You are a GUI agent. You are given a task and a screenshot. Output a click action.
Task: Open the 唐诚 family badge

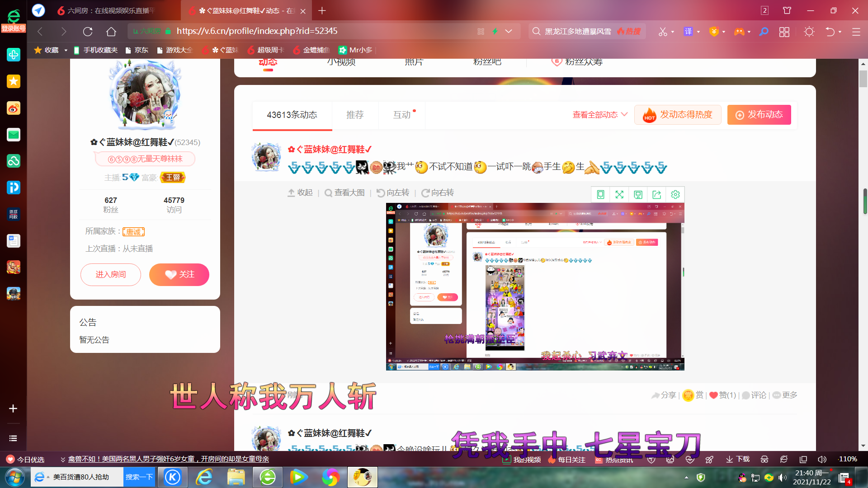point(133,232)
